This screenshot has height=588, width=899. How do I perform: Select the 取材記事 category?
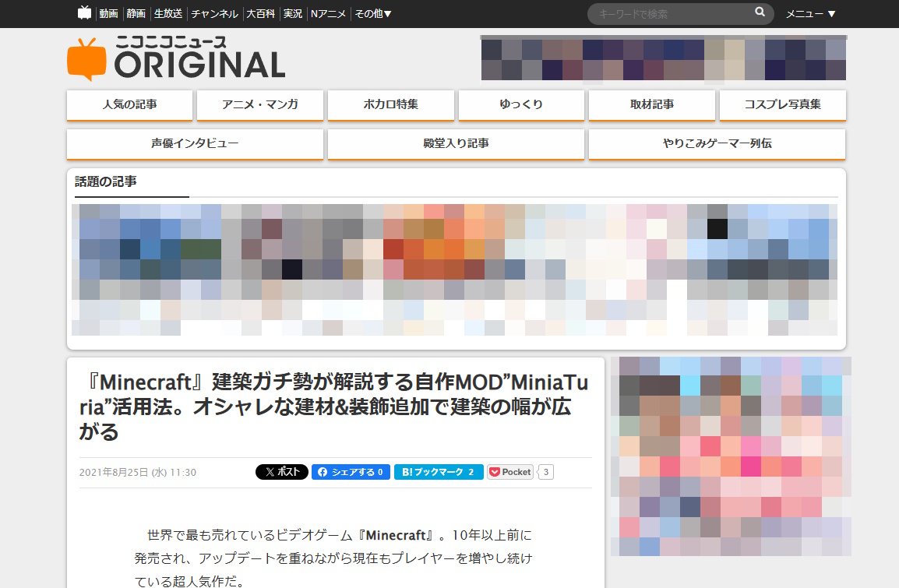652,105
